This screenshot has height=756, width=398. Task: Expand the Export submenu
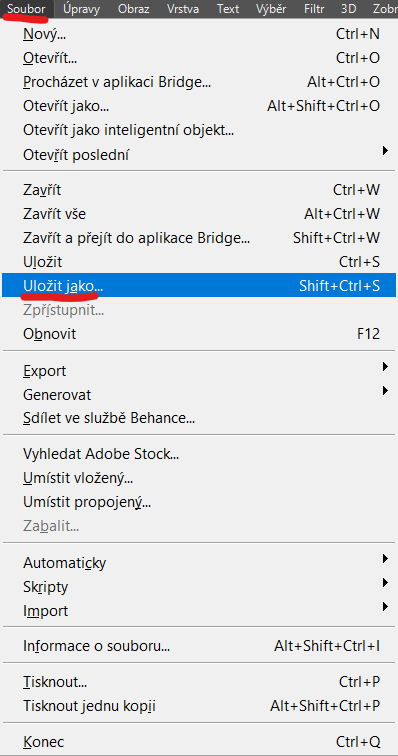199,370
